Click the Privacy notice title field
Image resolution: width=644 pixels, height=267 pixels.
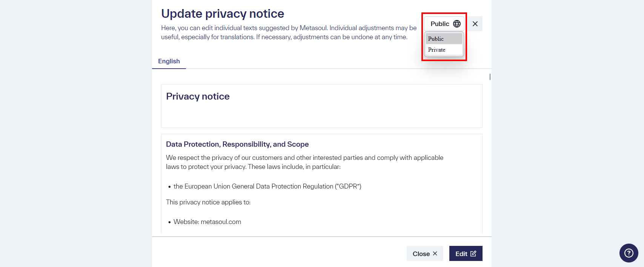click(x=321, y=106)
